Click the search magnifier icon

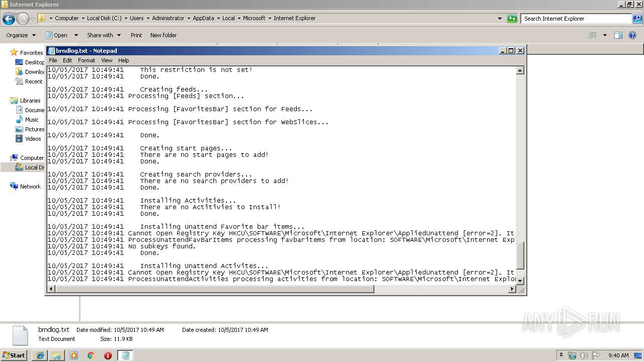pos(637,19)
